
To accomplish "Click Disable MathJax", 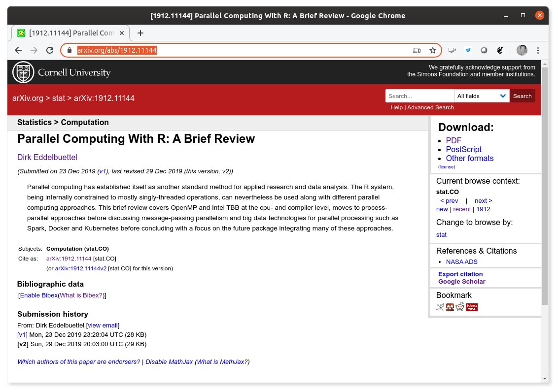I will [169, 362].
